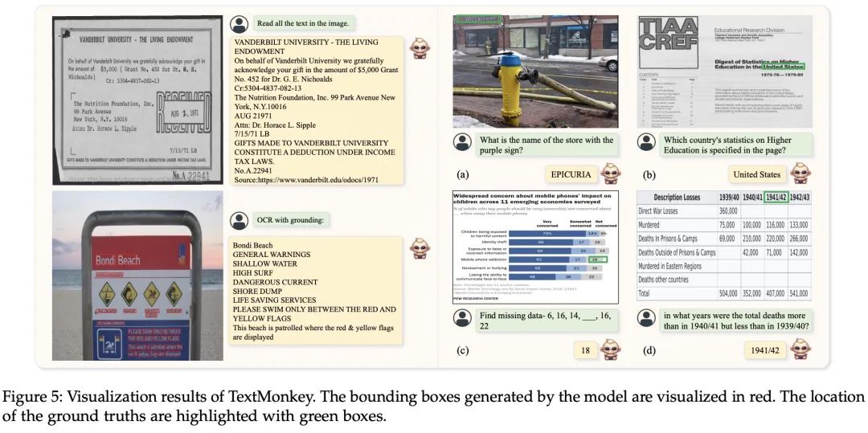This screenshot has height=433, width=868.
Task: Open the mobile phone concern bar chart
Action: (x=535, y=247)
